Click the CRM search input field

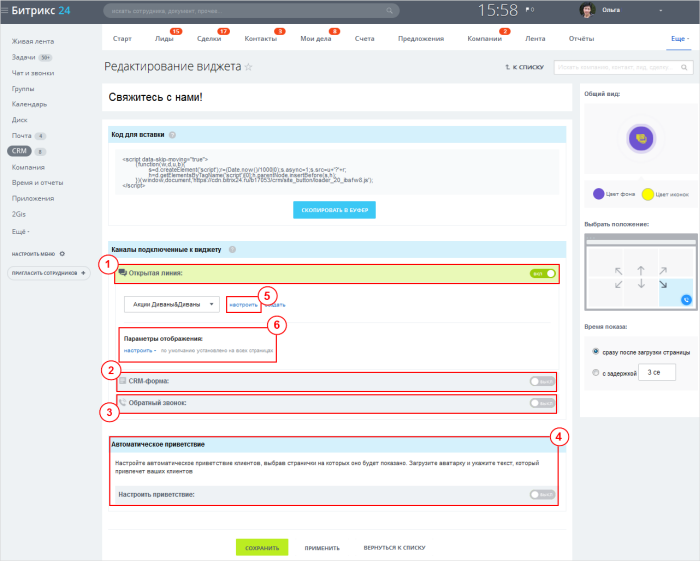[x=624, y=67]
